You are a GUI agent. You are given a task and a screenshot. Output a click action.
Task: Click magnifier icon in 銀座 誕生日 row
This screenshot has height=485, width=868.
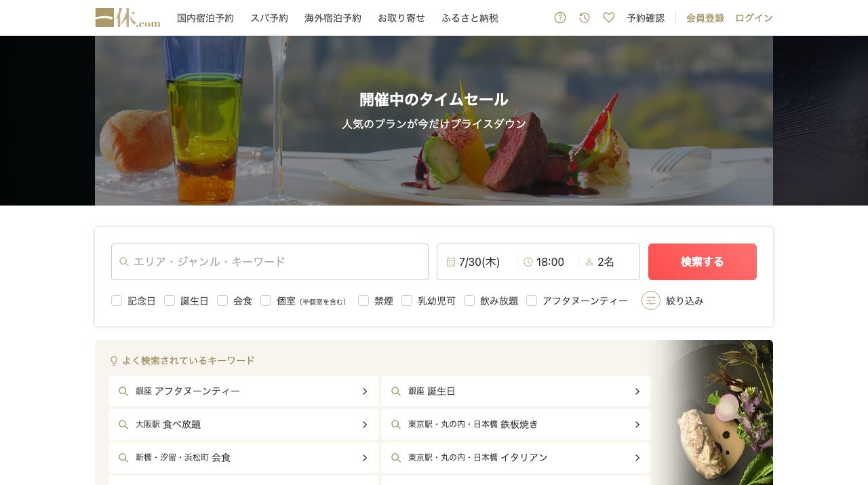point(396,391)
